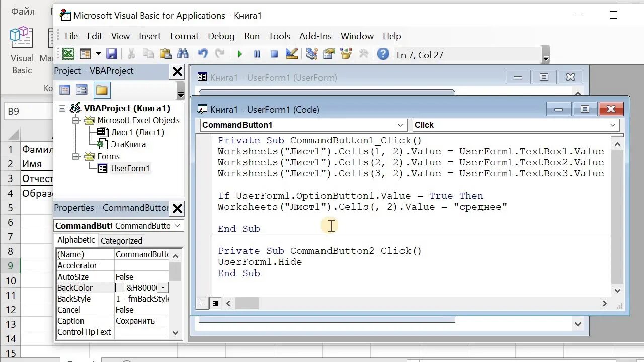Open the BackColor value dropdown arrow
This screenshot has height=362, width=644.
click(x=163, y=288)
